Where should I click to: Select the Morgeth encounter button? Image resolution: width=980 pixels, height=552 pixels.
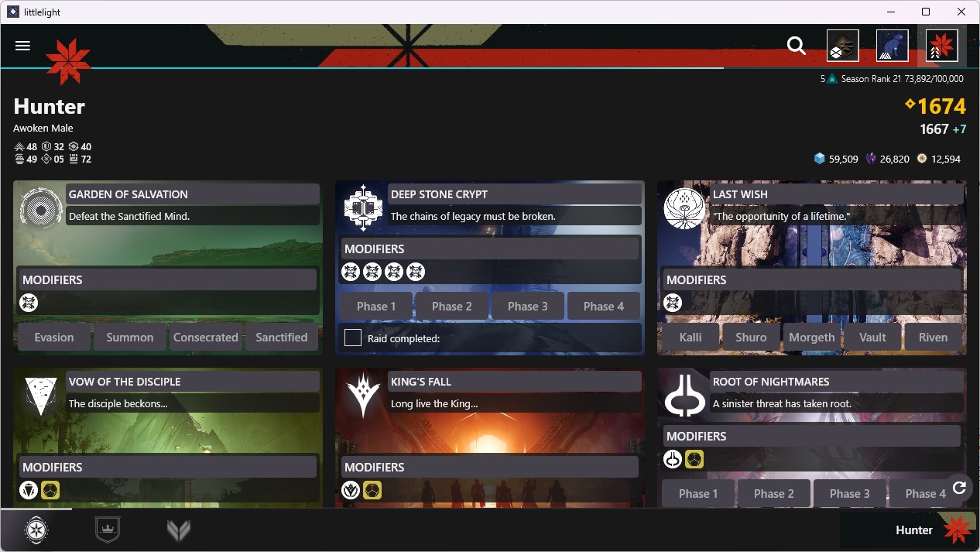click(x=812, y=338)
